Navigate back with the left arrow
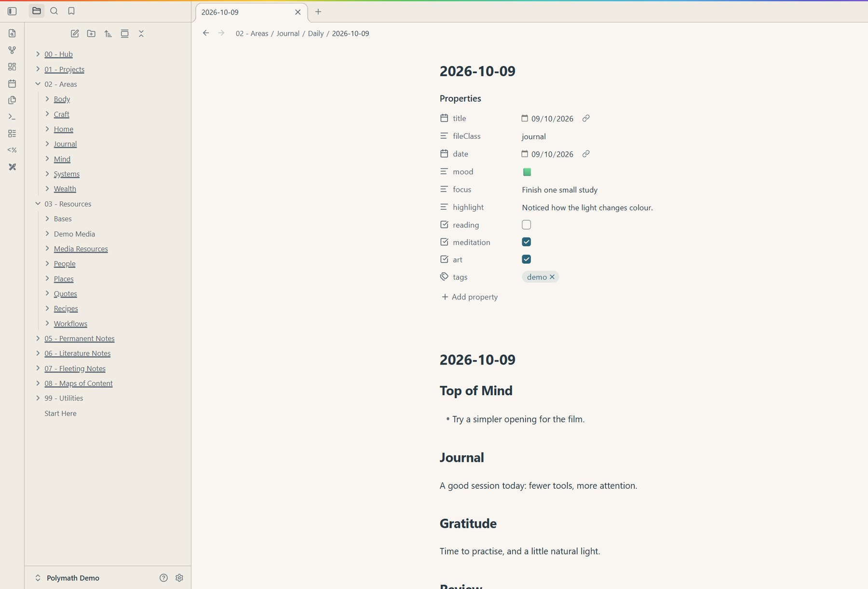The width and height of the screenshot is (868, 589). (206, 33)
